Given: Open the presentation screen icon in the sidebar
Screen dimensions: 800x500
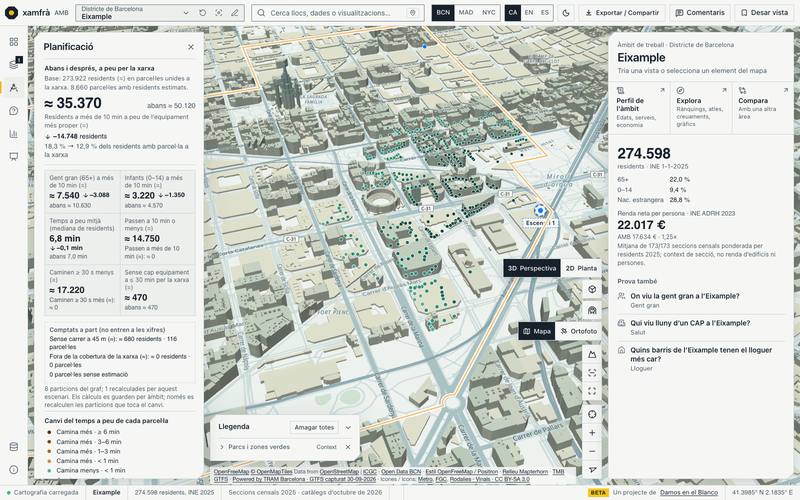Looking at the screenshot, I should click(x=14, y=157).
